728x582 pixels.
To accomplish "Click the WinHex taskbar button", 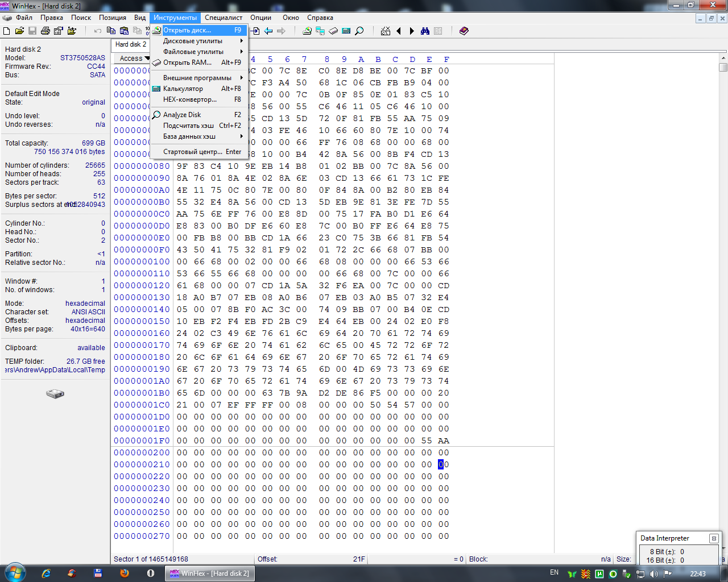I will [209, 573].
